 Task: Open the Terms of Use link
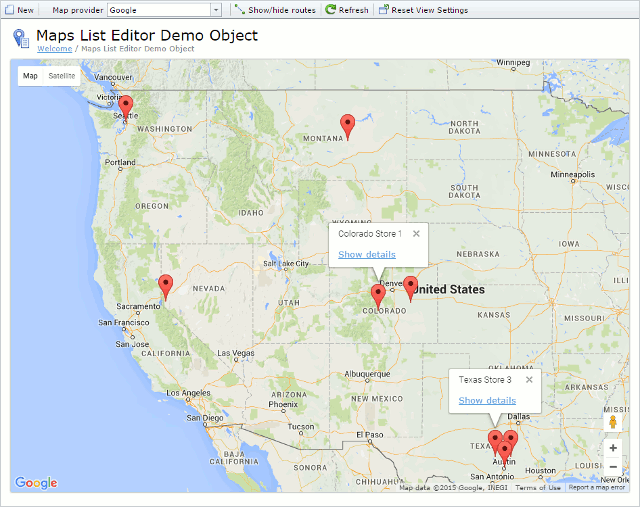[x=538, y=487]
